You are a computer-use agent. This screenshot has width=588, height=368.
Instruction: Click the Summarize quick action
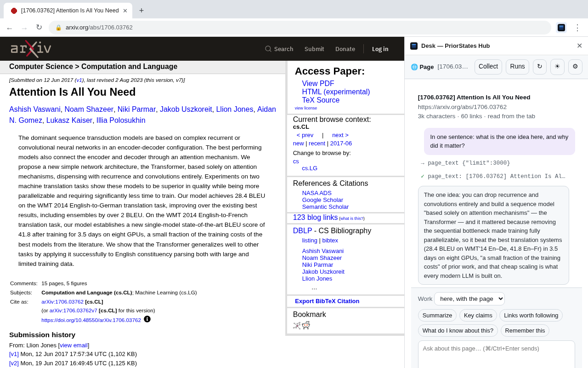[x=437, y=316]
